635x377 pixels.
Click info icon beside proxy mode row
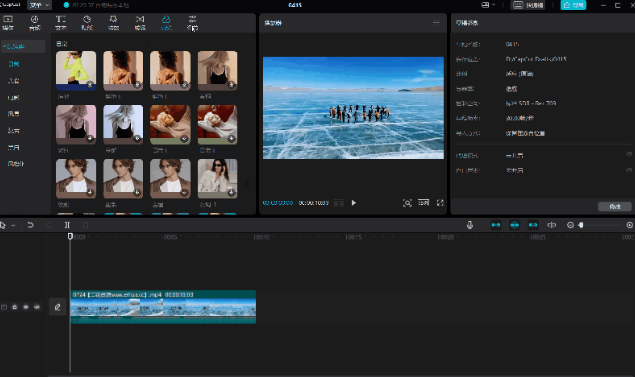coord(629,155)
